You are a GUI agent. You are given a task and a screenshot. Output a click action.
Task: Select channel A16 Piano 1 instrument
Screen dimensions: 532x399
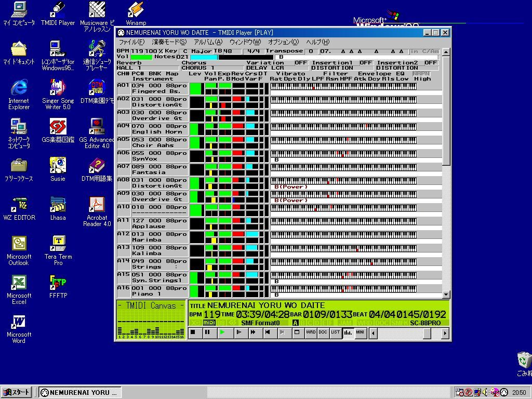click(159, 291)
